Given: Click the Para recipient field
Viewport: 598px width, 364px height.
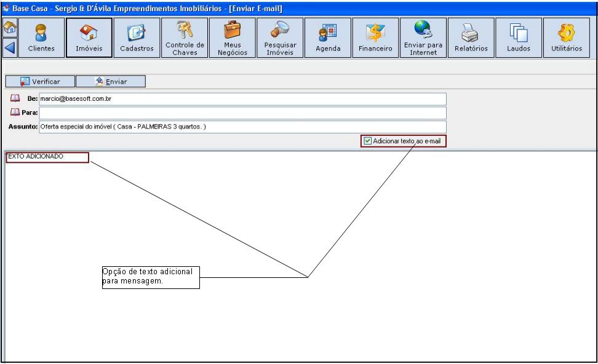Looking at the screenshot, I should [x=242, y=113].
